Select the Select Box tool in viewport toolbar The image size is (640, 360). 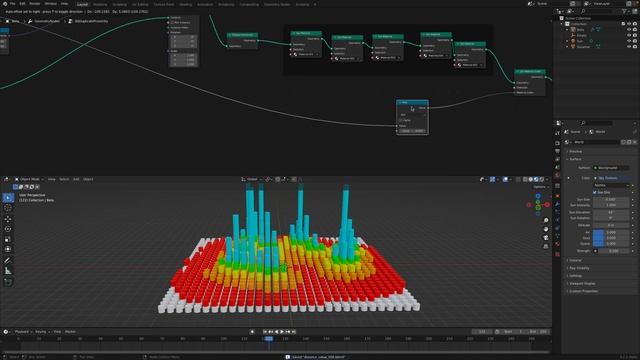coord(8,198)
